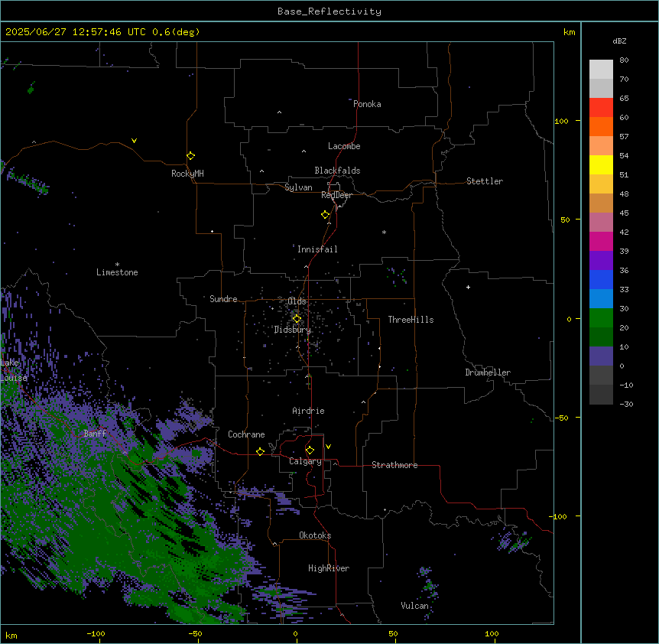The width and height of the screenshot is (659, 644).
Task: Select the Strathmore label
Action: (394, 465)
